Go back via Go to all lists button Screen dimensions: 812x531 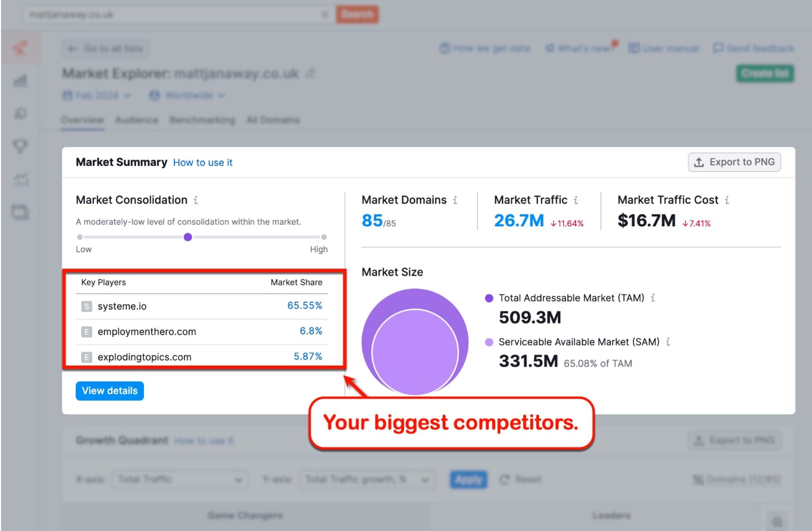coord(105,49)
